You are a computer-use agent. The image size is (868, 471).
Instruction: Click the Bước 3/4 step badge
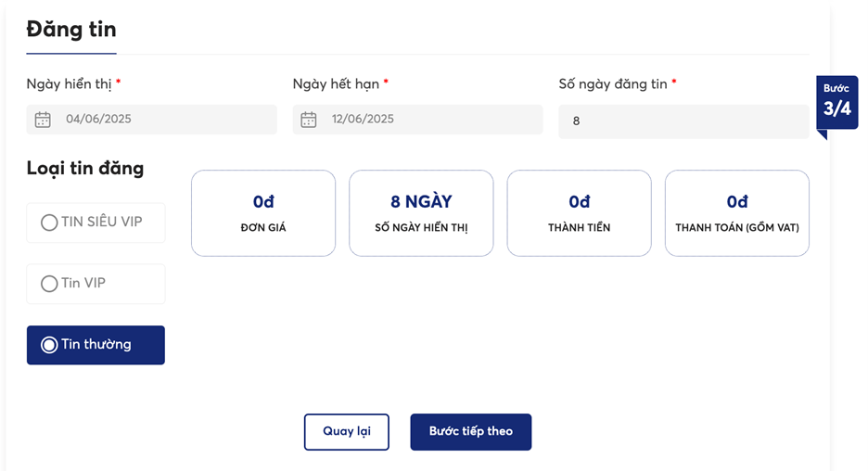point(837,102)
